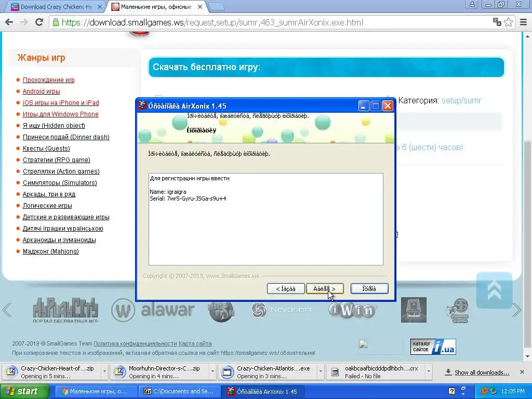Click the registration info text box in installer

click(x=266, y=219)
